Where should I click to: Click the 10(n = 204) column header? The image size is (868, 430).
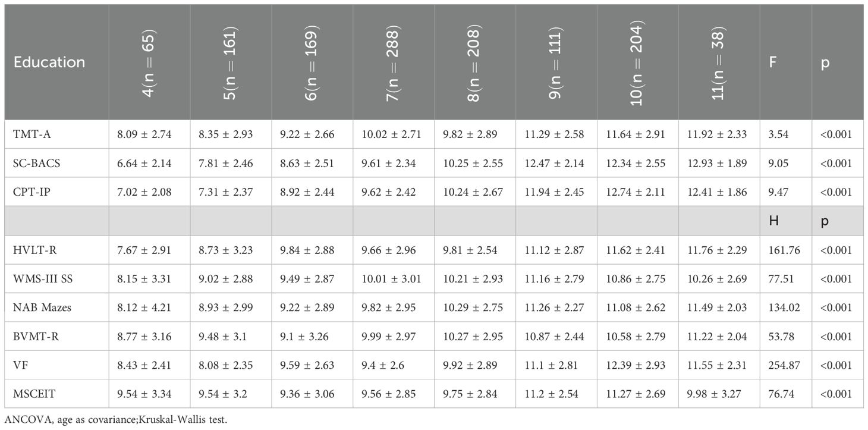point(637,62)
